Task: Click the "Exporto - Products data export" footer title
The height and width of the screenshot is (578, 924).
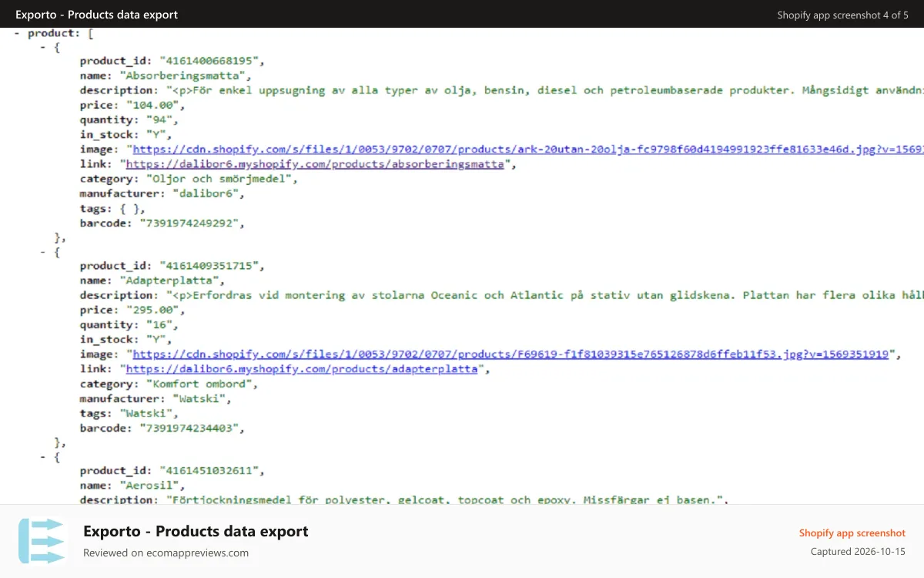Action: click(x=196, y=531)
